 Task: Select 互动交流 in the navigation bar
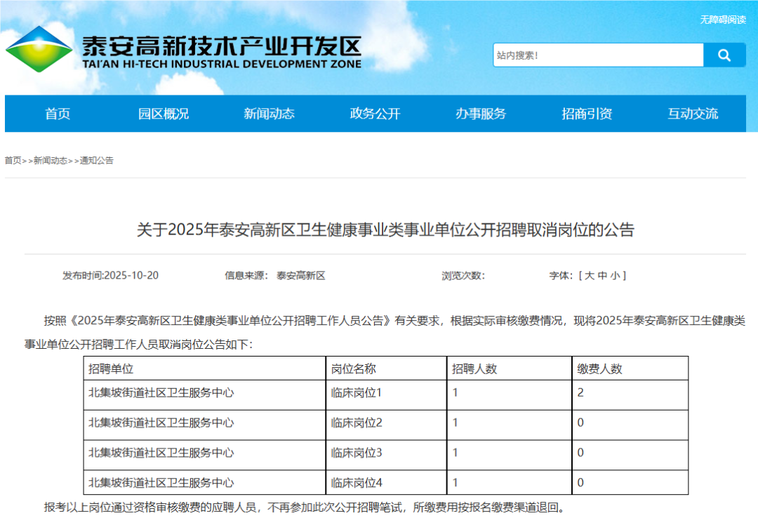pos(693,114)
